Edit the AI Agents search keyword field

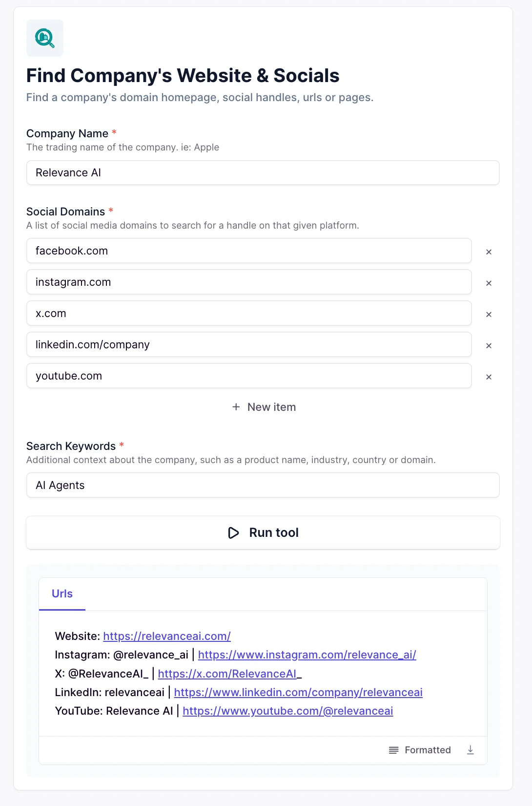[263, 485]
